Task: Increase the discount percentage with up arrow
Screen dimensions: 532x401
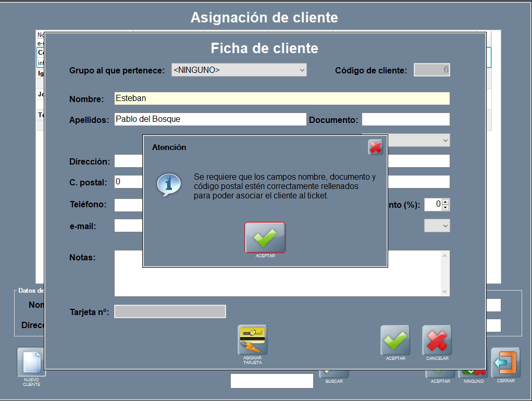Action: click(445, 202)
